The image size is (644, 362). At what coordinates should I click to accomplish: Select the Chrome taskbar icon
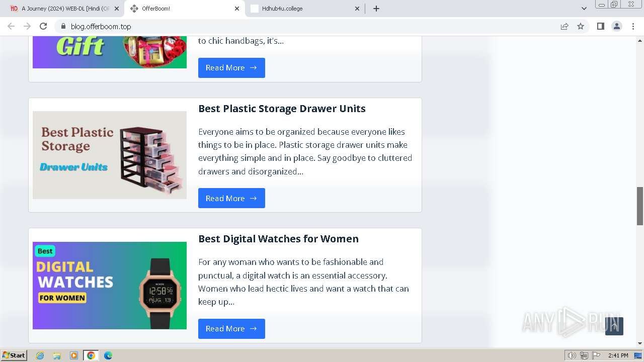point(91,355)
